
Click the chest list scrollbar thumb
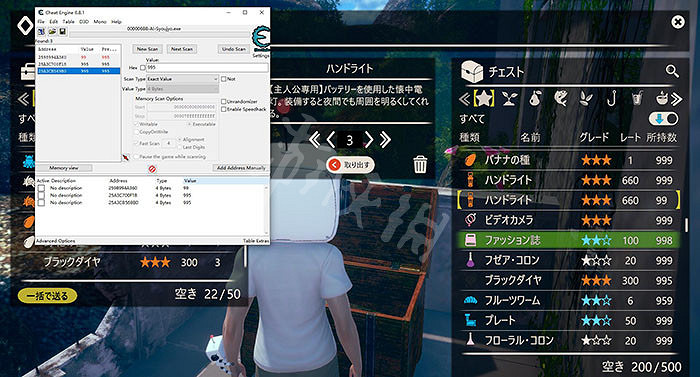(x=687, y=224)
